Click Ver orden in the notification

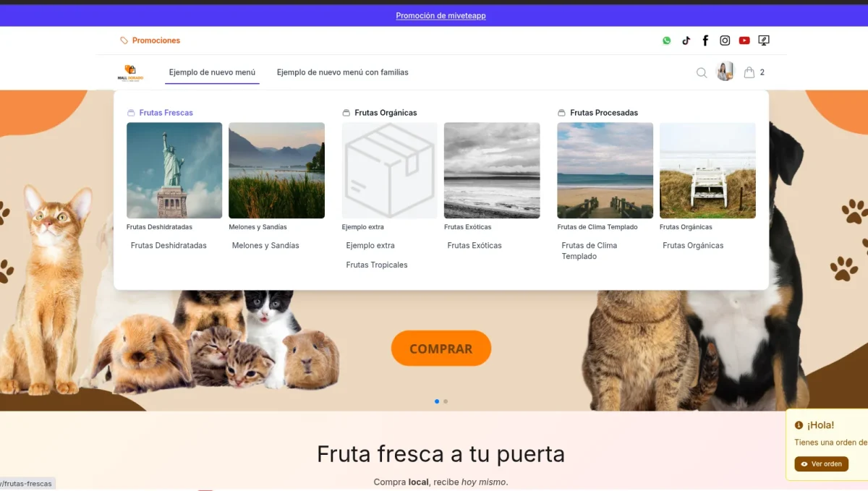pyautogui.click(x=821, y=464)
